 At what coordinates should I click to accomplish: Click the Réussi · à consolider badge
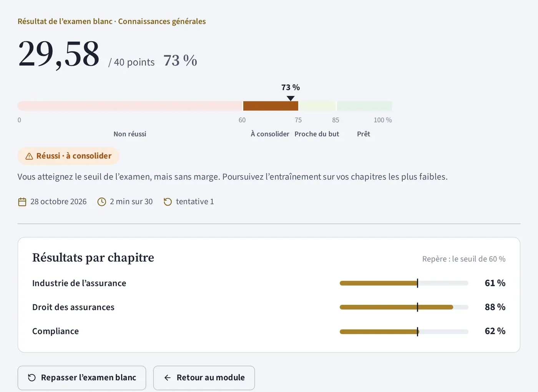(x=68, y=156)
